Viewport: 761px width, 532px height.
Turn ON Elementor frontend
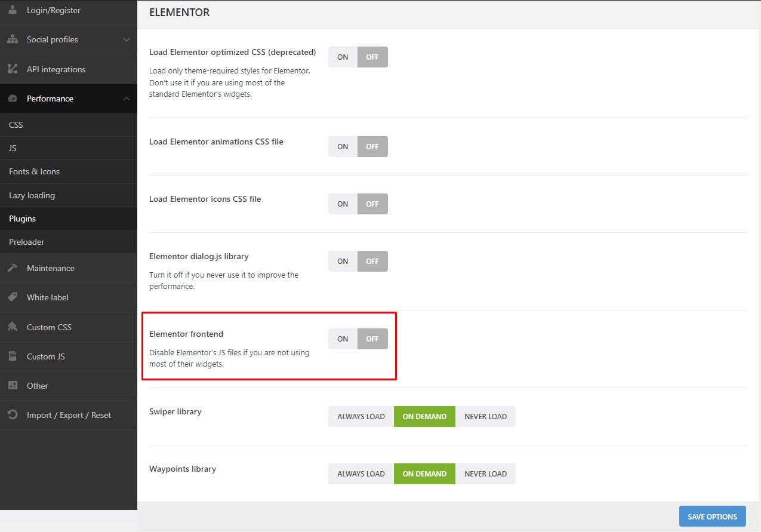pos(343,339)
